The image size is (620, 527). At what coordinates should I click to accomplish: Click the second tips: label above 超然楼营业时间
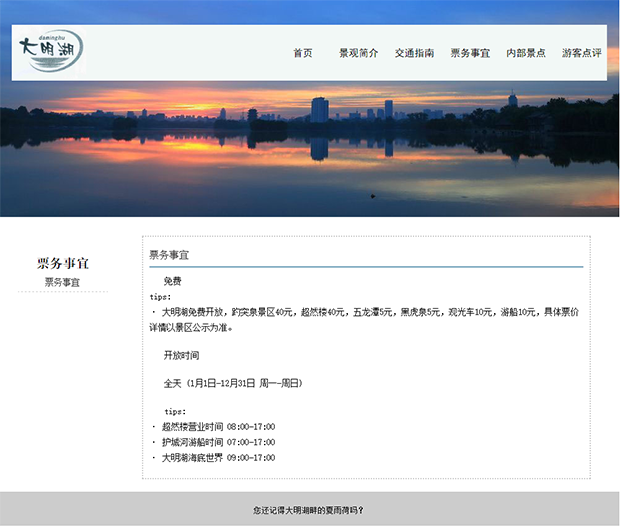[175, 412]
